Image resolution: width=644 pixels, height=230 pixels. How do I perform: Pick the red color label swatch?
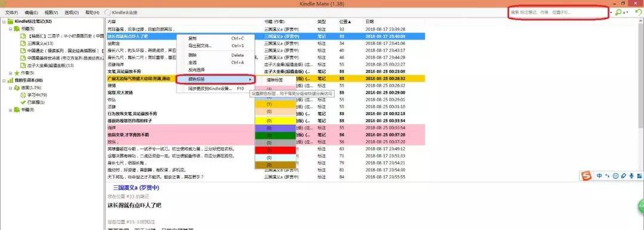(x=275, y=150)
